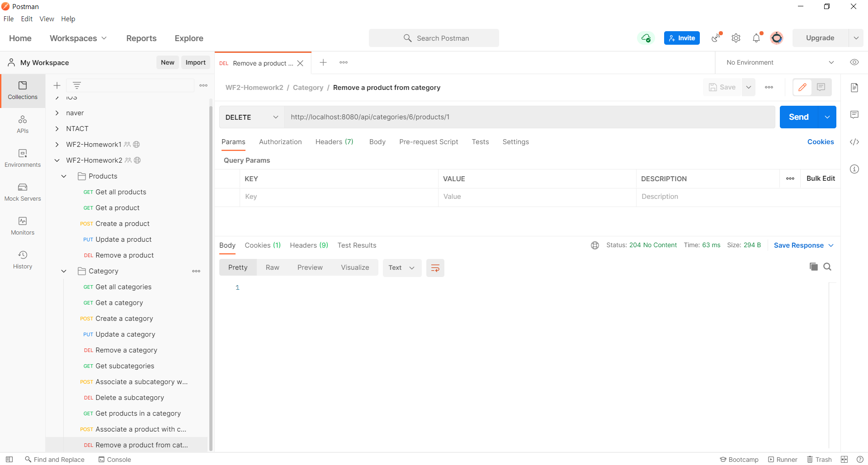The image size is (868, 465).
Task: Open the Monitors panel
Action: pos(23,226)
